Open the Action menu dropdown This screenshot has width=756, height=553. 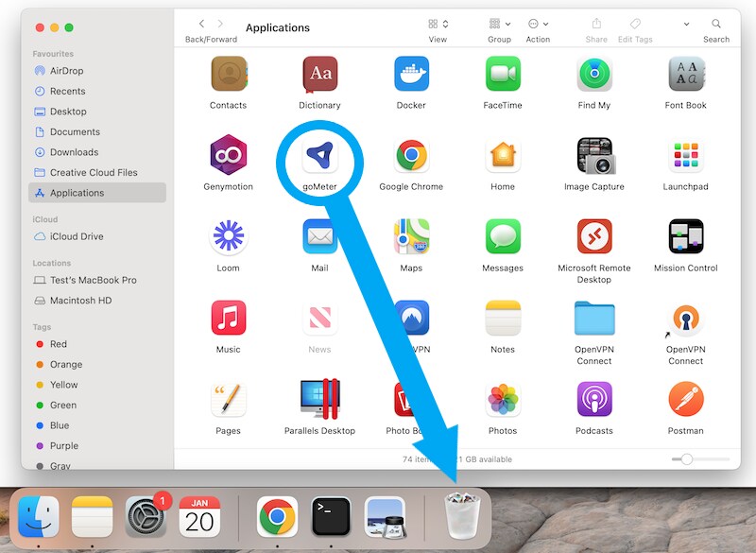coord(538,24)
